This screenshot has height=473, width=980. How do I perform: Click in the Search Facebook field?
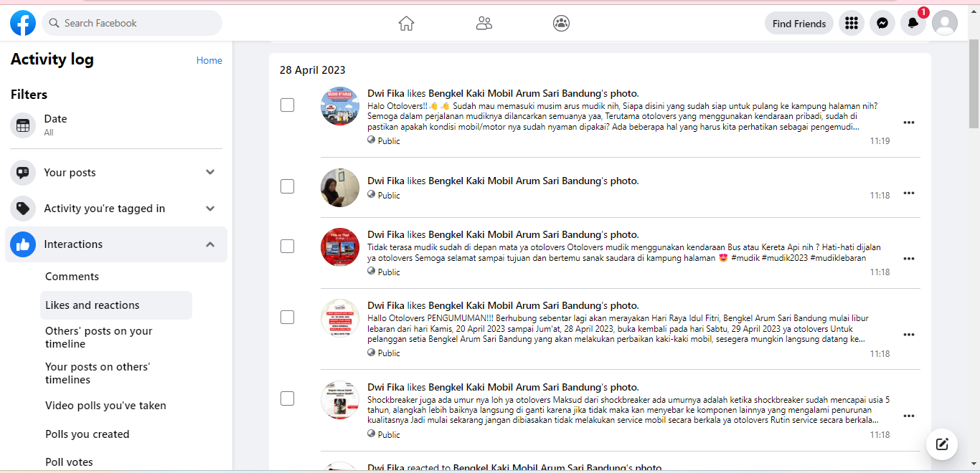(132, 23)
